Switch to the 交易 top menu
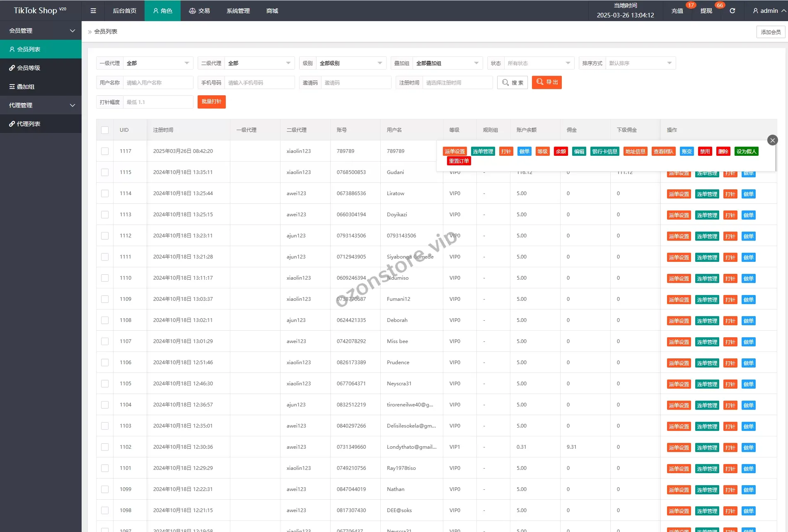Image resolution: width=788 pixels, height=532 pixels. tap(199, 11)
